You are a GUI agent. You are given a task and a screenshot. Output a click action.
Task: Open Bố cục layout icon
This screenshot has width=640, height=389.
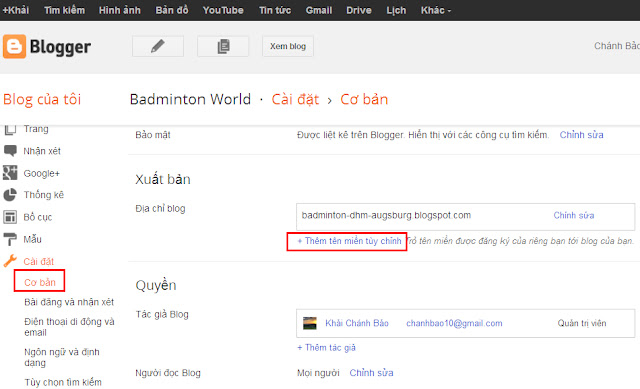coord(10,217)
